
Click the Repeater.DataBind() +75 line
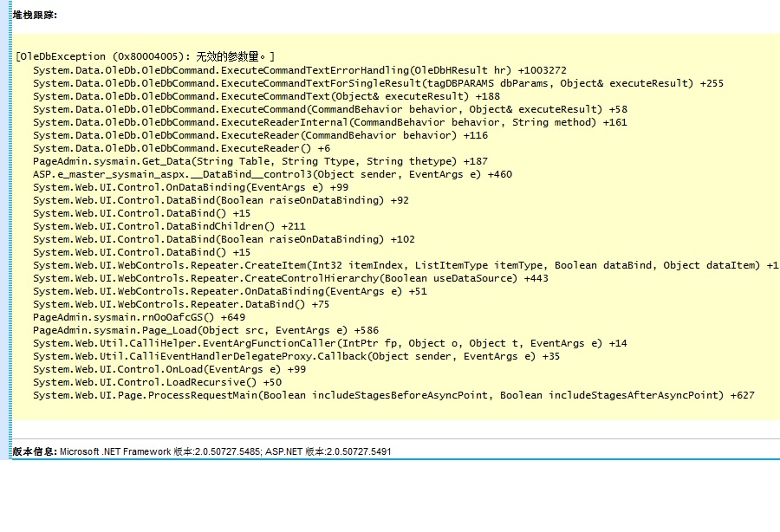tap(181, 304)
